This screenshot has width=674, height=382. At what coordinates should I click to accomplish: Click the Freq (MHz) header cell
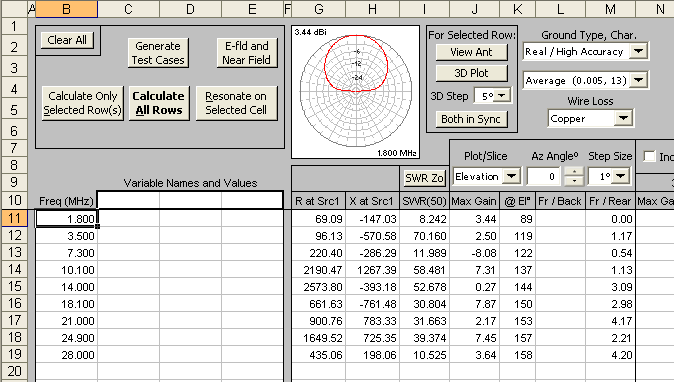coord(66,201)
